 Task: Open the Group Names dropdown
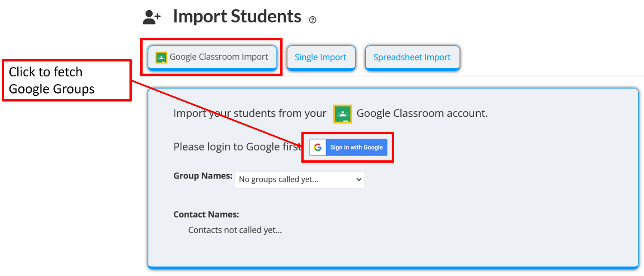tap(300, 179)
